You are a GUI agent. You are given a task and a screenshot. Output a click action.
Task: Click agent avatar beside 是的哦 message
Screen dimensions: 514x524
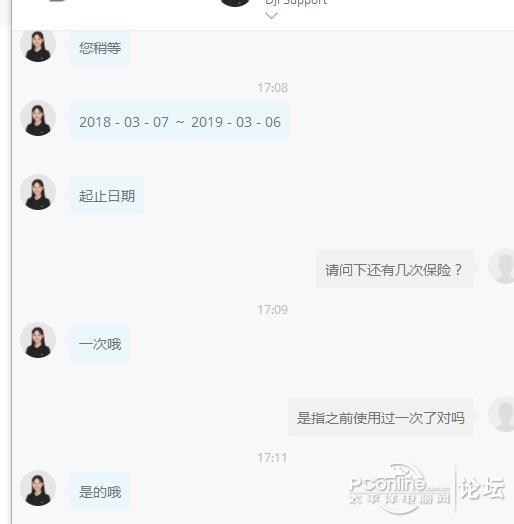click(38, 488)
